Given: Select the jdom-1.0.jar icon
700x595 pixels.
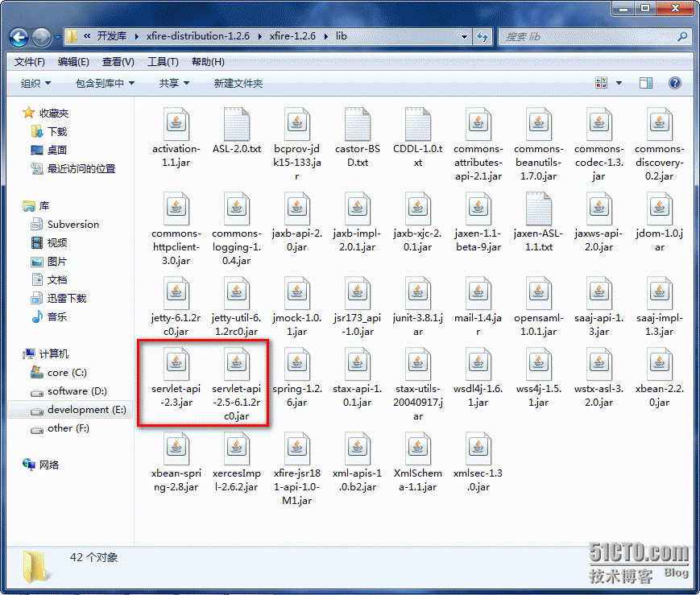Looking at the screenshot, I should pyautogui.click(x=660, y=209).
